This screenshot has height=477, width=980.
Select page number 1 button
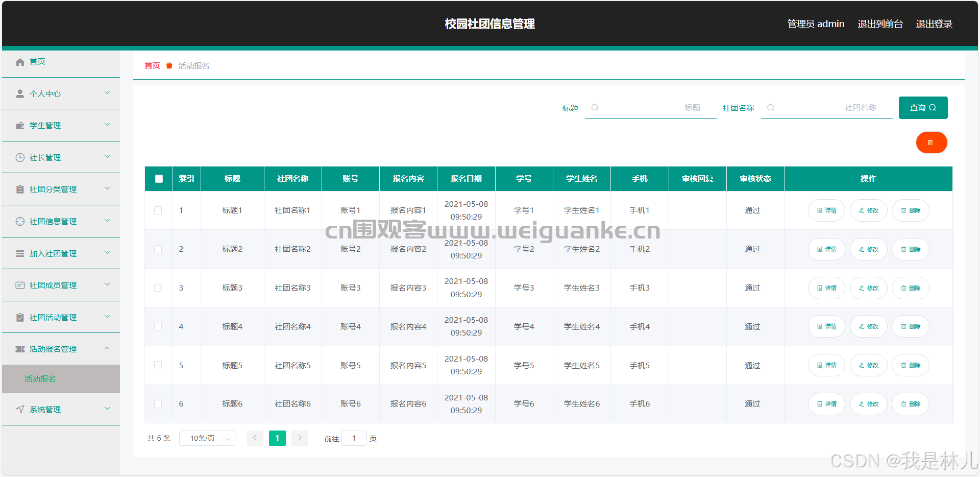pos(277,438)
